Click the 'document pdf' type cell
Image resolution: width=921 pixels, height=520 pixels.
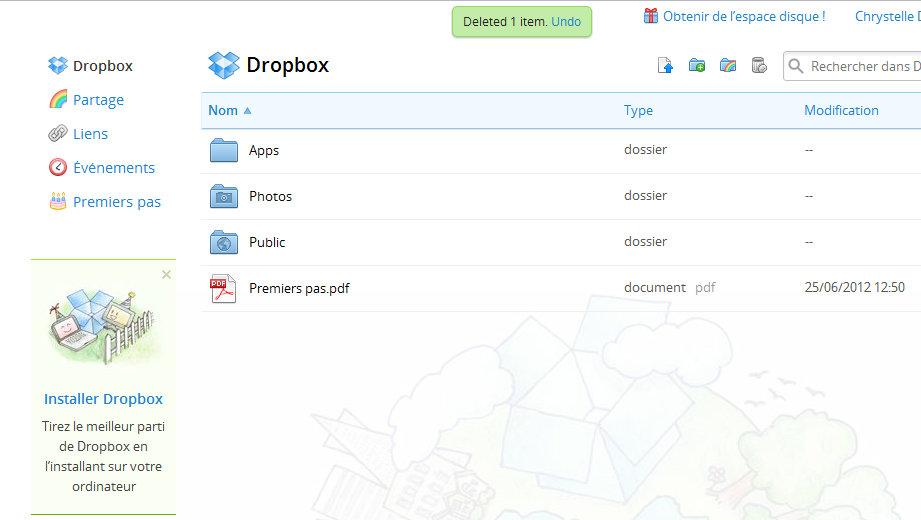[670, 287]
